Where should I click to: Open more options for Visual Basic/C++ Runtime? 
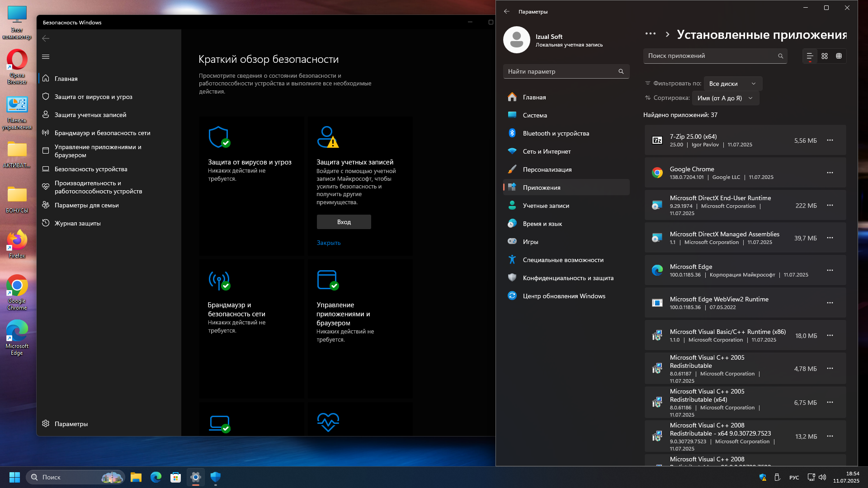(830, 335)
